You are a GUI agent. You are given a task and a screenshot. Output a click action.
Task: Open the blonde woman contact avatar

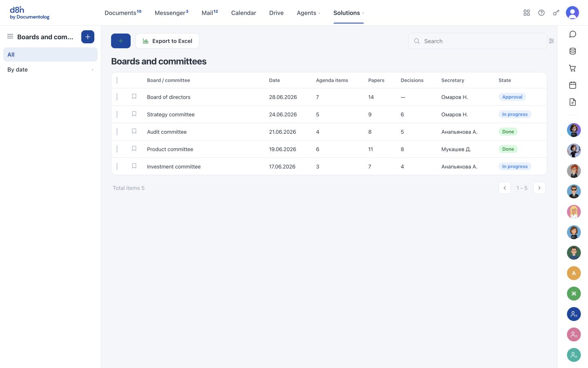click(x=574, y=212)
